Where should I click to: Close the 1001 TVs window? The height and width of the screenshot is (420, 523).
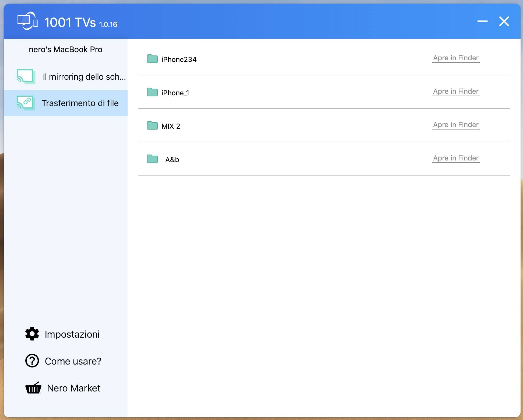pyautogui.click(x=504, y=21)
